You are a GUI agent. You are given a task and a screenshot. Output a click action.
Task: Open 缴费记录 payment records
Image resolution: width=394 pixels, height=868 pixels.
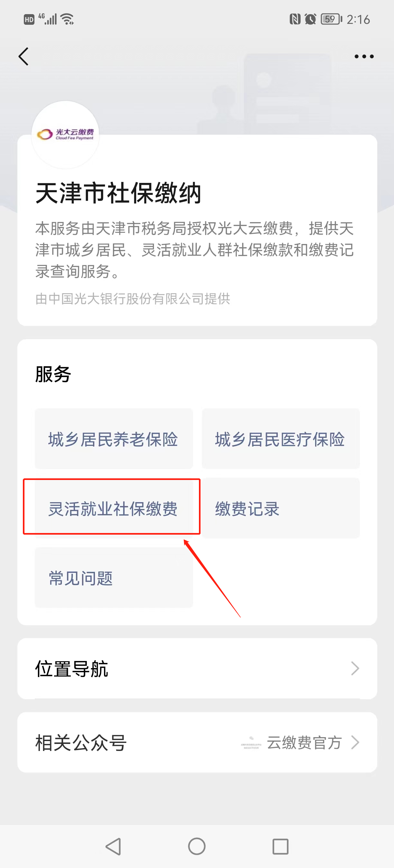pyautogui.click(x=281, y=508)
